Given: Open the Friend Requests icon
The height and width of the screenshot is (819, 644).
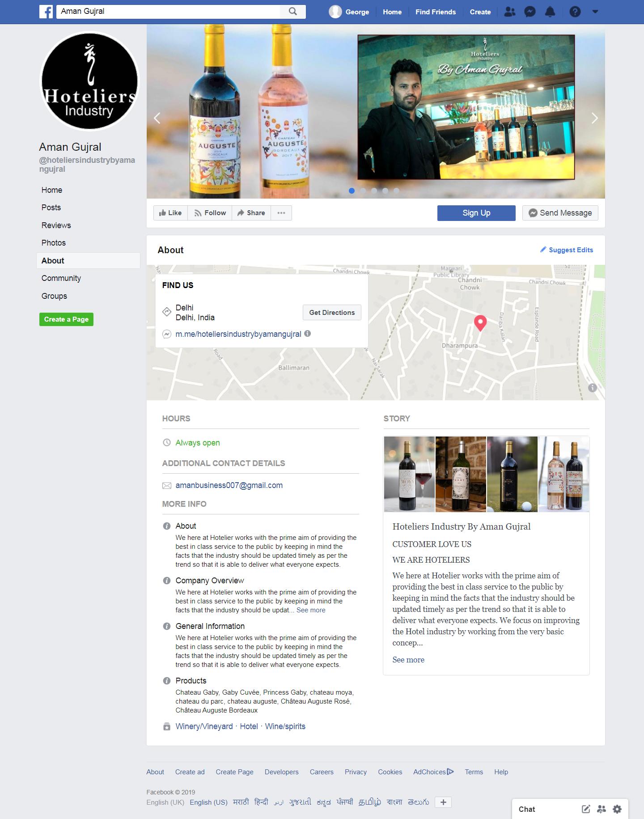Looking at the screenshot, I should click(x=510, y=12).
